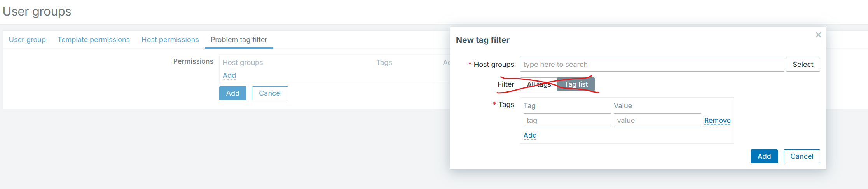This screenshot has height=189, width=868.
Task: Go to the Host permissions tab
Action: point(170,40)
